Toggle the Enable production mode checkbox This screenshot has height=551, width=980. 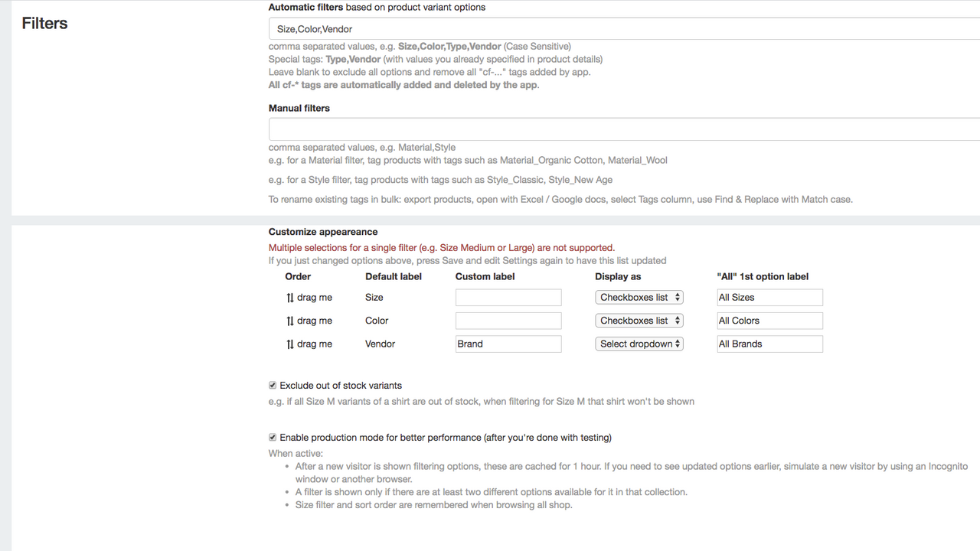coord(272,437)
